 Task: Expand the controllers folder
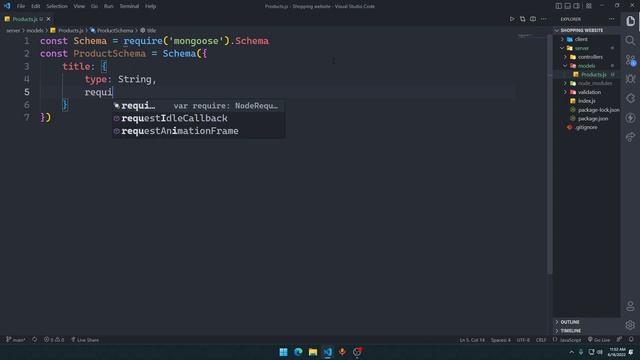[586, 57]
